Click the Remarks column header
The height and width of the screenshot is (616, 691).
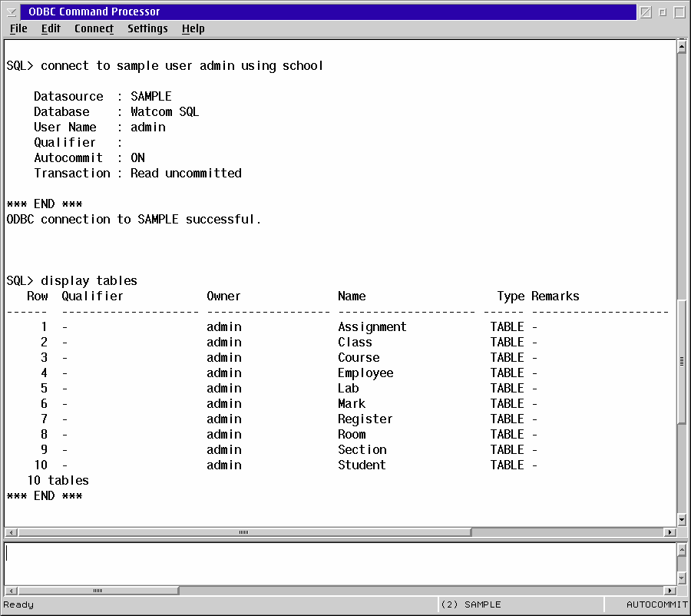pyautogui.click(x=555, y=296)
